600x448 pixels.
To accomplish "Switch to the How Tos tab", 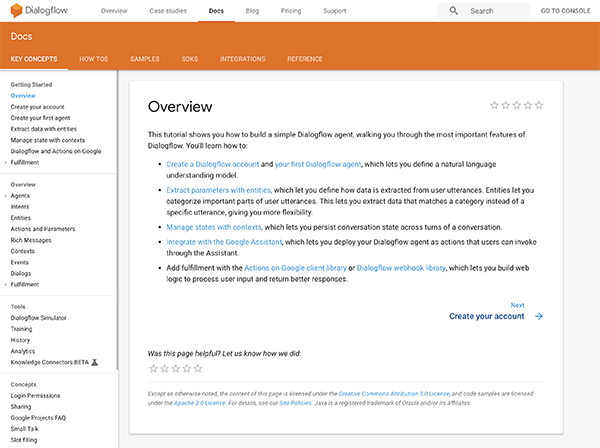I will pyautogui.click(x=94, y=59).
